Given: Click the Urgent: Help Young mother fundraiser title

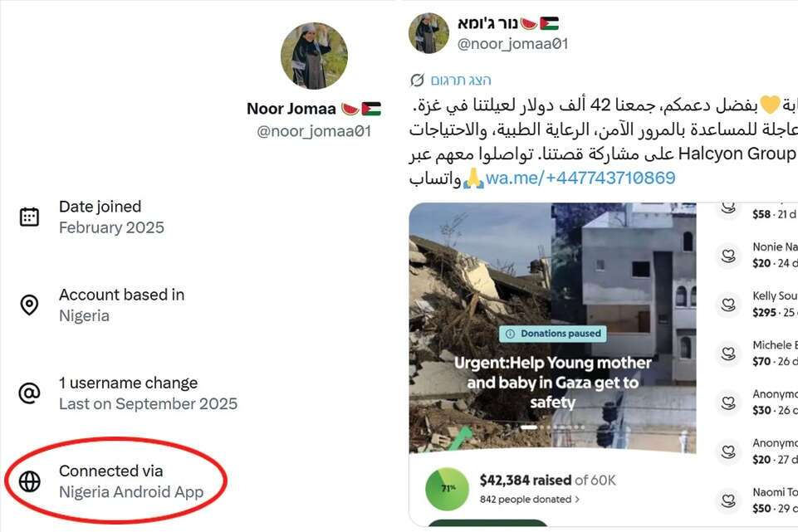Looking at the screenshot, I should [x=552, y=383].
